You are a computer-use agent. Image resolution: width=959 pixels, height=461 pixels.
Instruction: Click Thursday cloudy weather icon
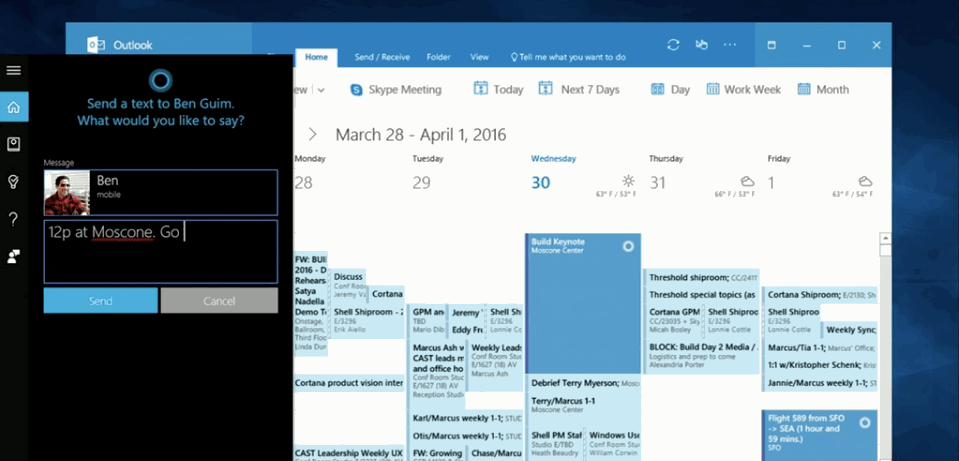[747, 182]
